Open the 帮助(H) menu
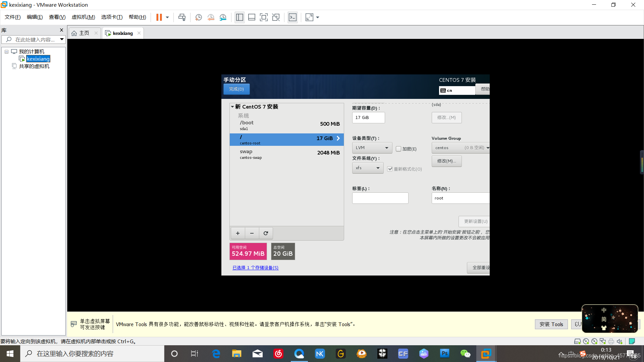This screenshot has height=362, width=644. point(138,17)
